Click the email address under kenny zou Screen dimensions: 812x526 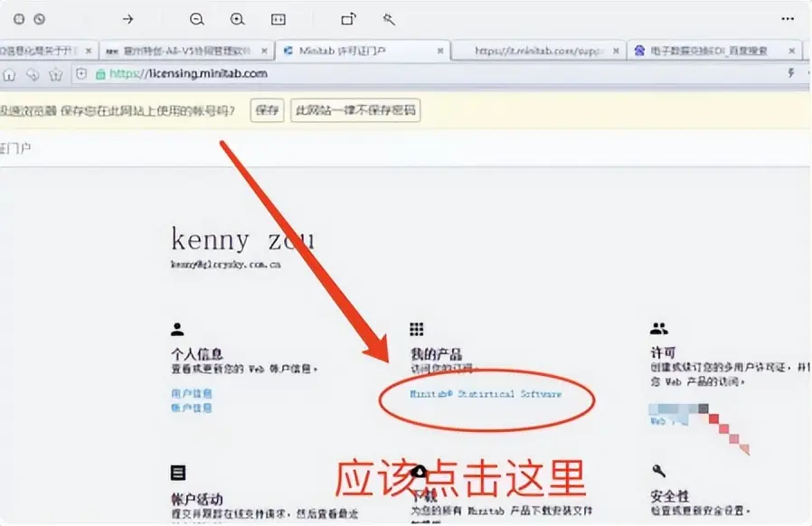pos(226,265)
